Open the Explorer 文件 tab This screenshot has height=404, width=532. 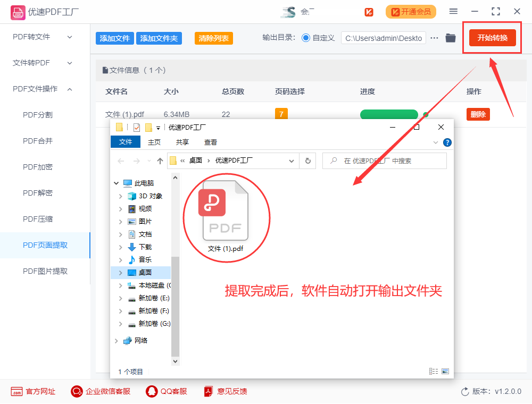[x=126, y=142]
